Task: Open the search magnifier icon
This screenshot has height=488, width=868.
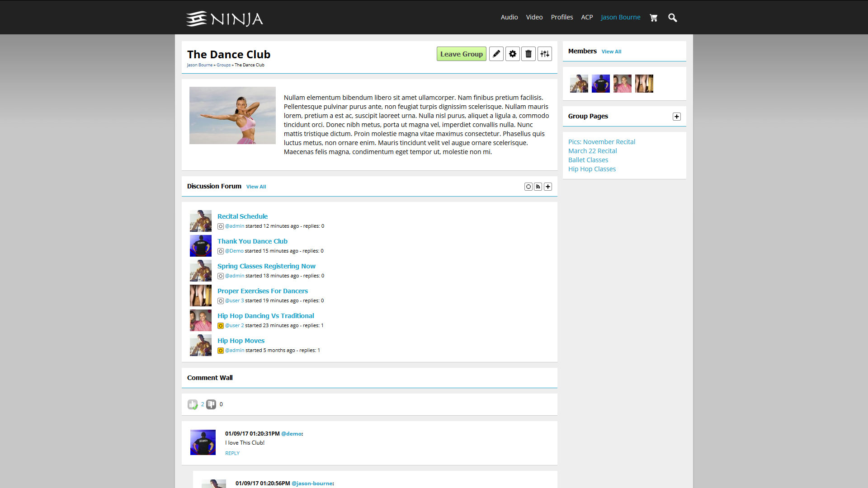Action: (x=673, y=18)
